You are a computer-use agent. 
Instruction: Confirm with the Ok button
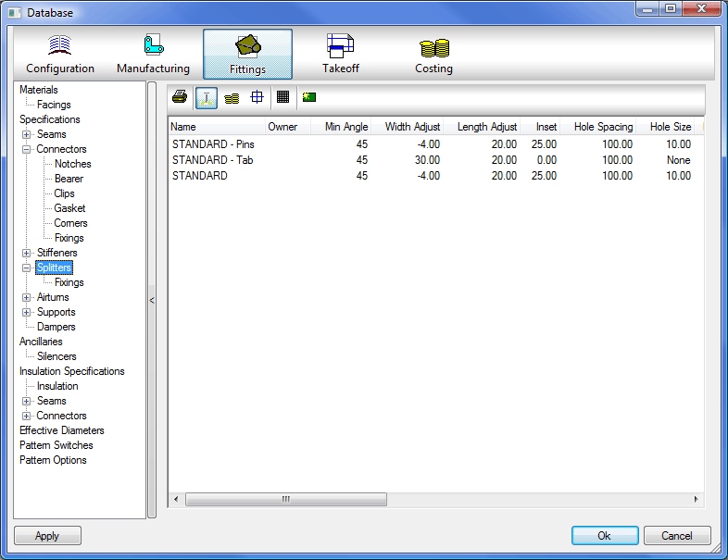click(605, 536)
